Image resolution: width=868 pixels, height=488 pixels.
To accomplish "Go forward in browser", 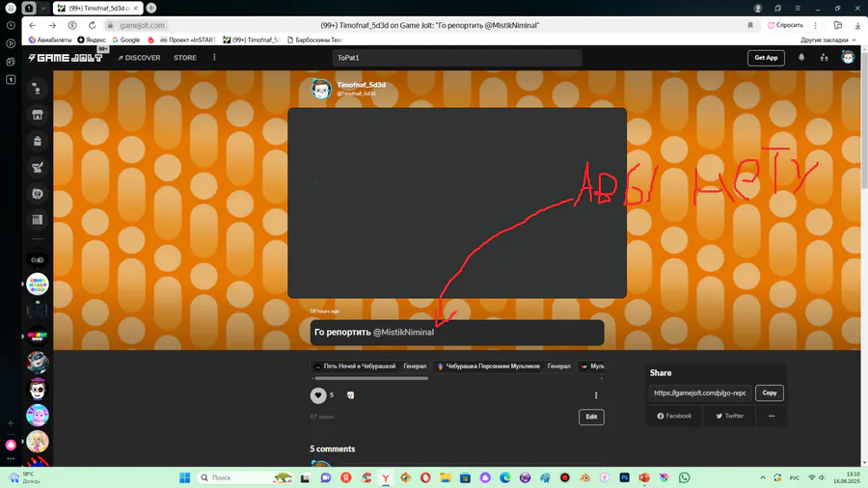I will (53, 25).
